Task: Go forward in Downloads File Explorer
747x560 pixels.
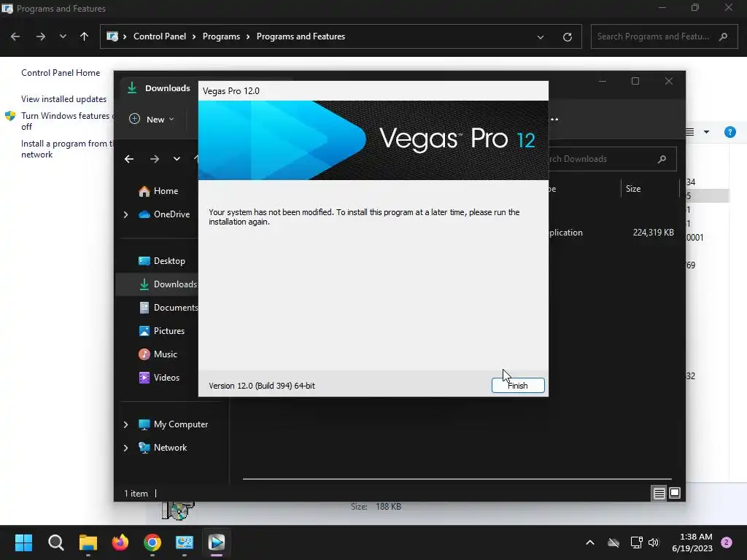Action: [155, 159]
